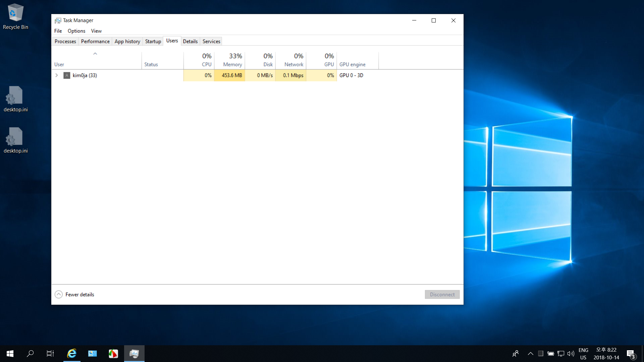Image resolution: width=644 pixels, height=362 pixels.
Task: Sort by the Memory column header
Action: 229,60
